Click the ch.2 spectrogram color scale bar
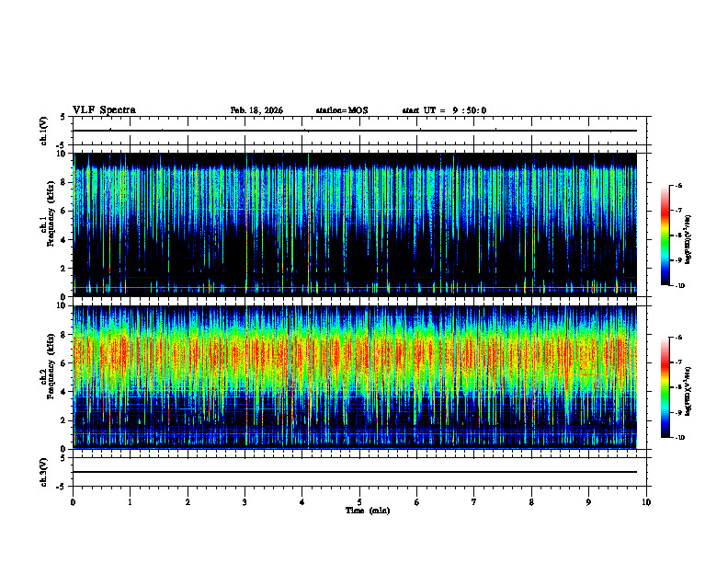The height and width of the screenshot is (563, 728). click(665, 387)
